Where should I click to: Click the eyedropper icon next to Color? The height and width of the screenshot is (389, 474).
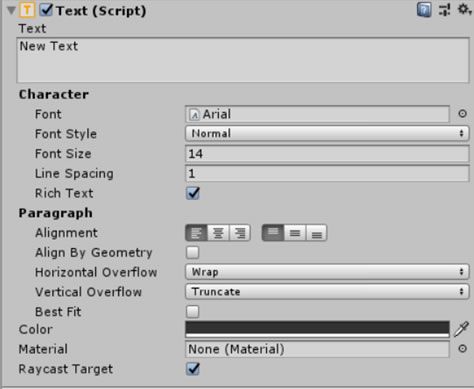tap(462, 329)
